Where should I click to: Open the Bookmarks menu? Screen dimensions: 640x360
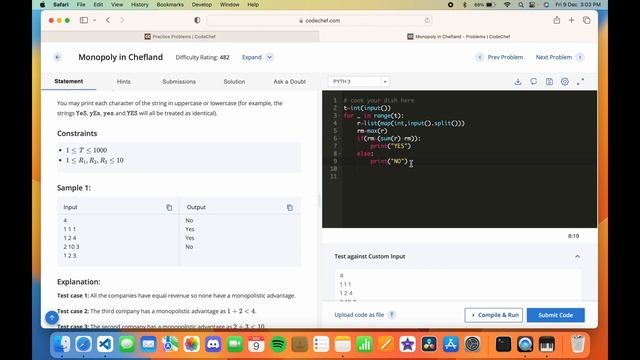(170, 4)
